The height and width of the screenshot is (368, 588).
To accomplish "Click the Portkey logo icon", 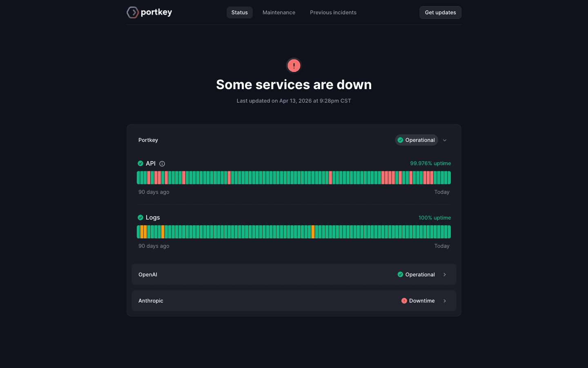I will tap(132, 12).
